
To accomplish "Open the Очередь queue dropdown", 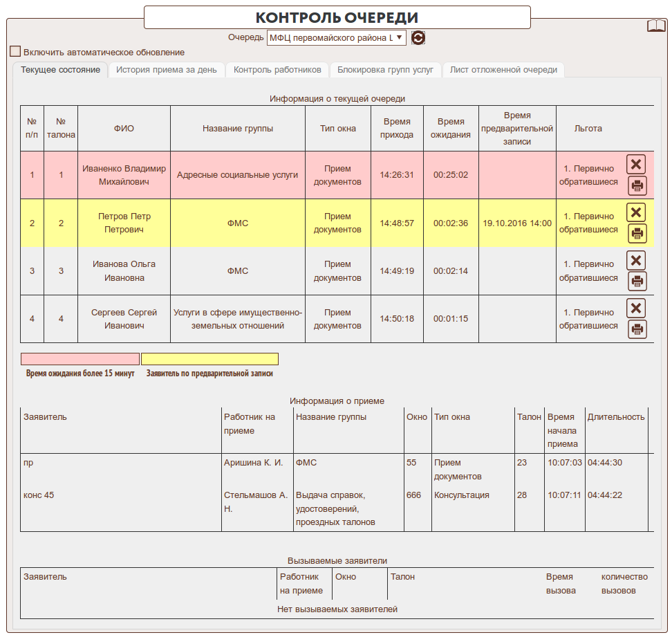I will pyautogui.click(x=336, y=38).
